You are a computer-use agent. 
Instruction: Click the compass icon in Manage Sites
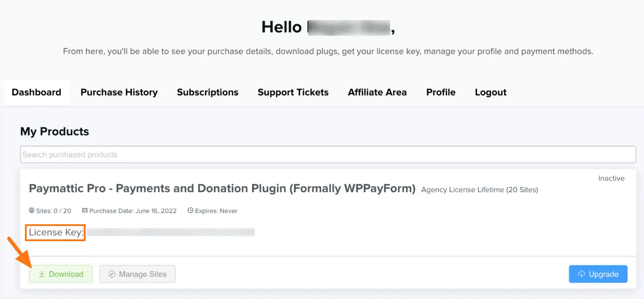tap(112, 274)
